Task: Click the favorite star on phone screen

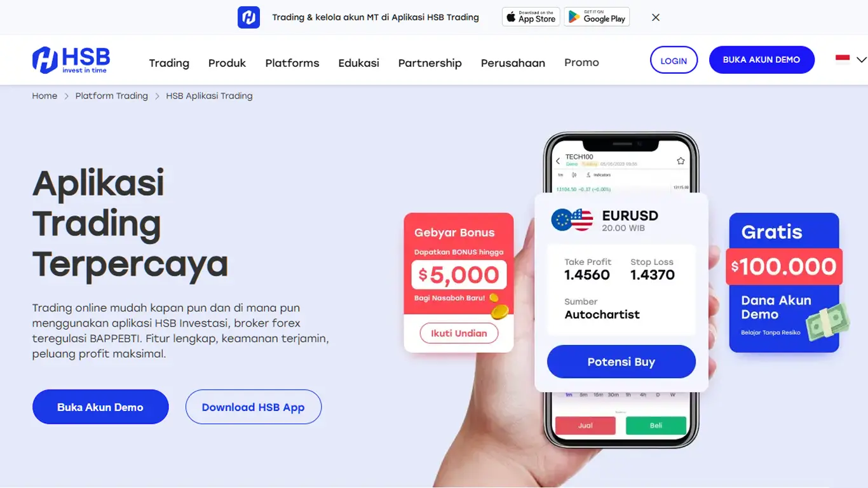Action: [x=681, y=161]
